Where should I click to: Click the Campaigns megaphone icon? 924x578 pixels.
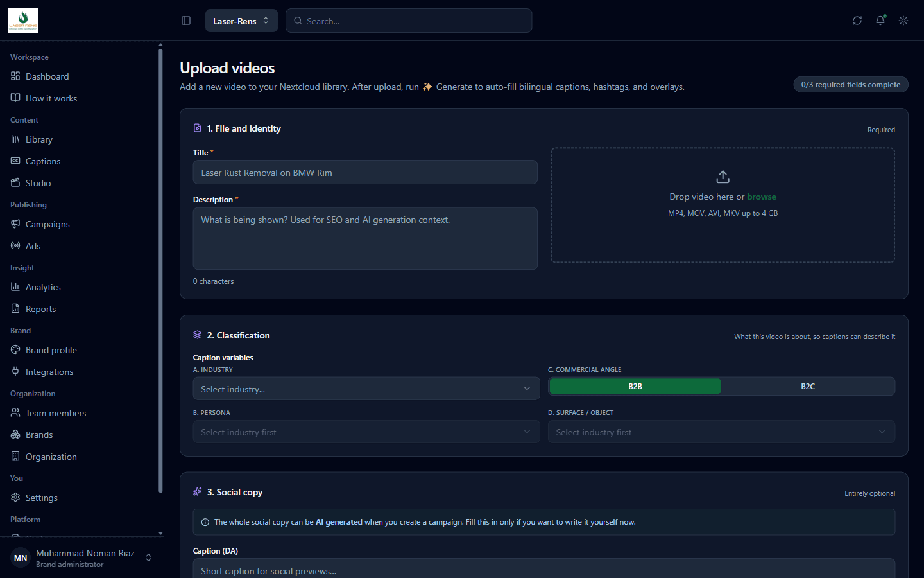click(x=15, y=224)
